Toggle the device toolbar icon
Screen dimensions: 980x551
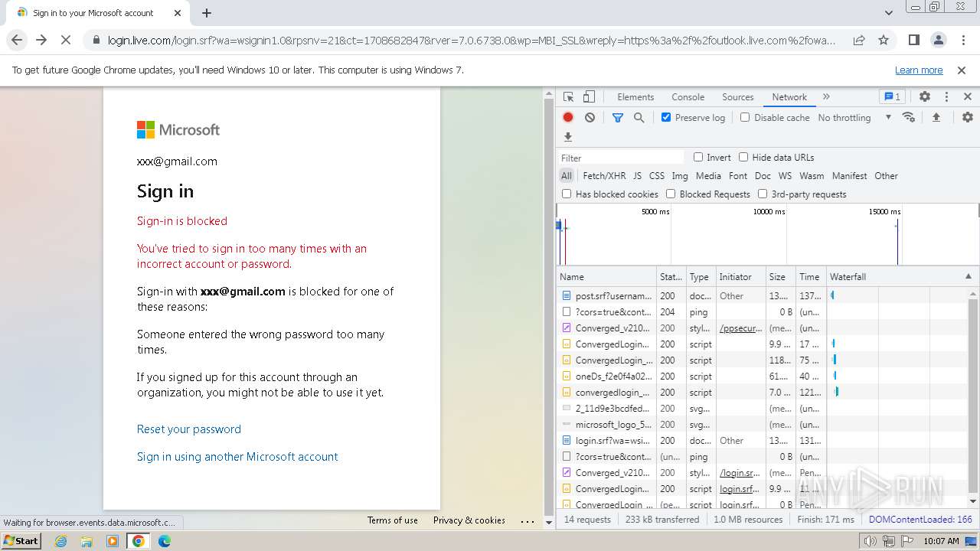pyautogui.click(x=589, y=97)
